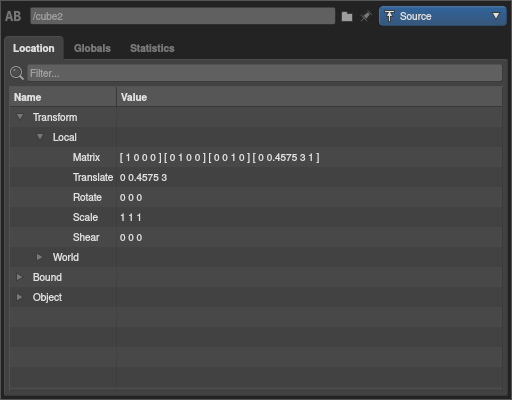Toggle the pin location icon

point(366,16)
